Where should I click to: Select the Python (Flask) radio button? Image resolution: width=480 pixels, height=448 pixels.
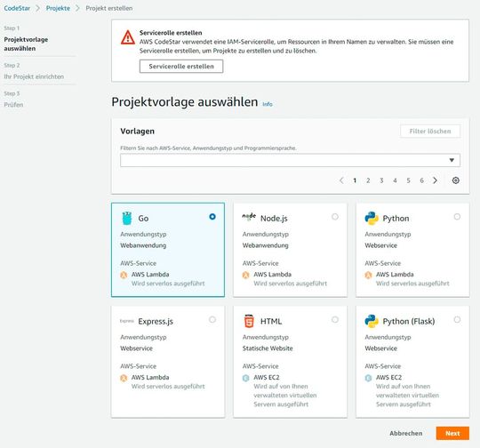457,319
